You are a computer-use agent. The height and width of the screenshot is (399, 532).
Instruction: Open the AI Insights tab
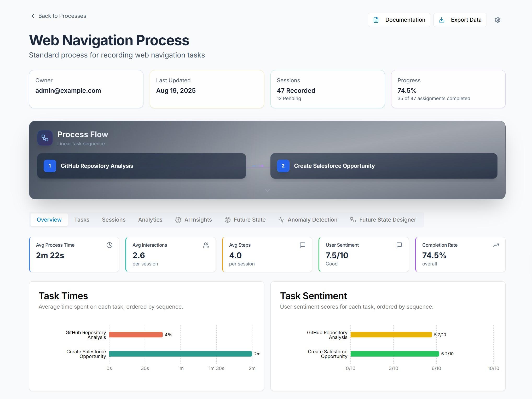point(194,220)
